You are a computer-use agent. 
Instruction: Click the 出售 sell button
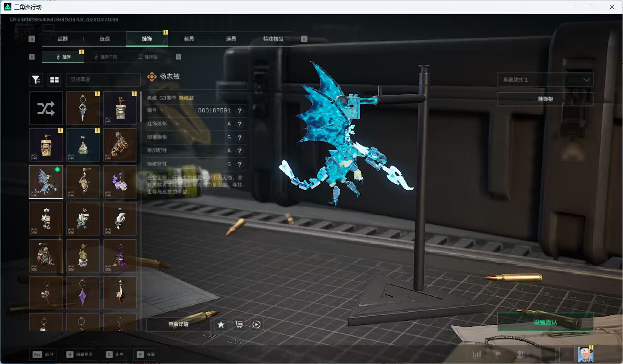click(114, 354)
